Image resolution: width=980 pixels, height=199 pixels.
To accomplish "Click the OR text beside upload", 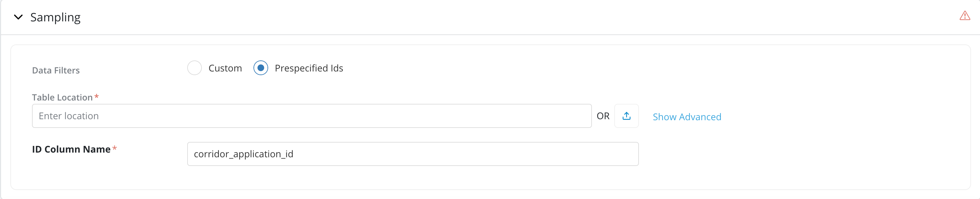I will click(x=603, y=116).
